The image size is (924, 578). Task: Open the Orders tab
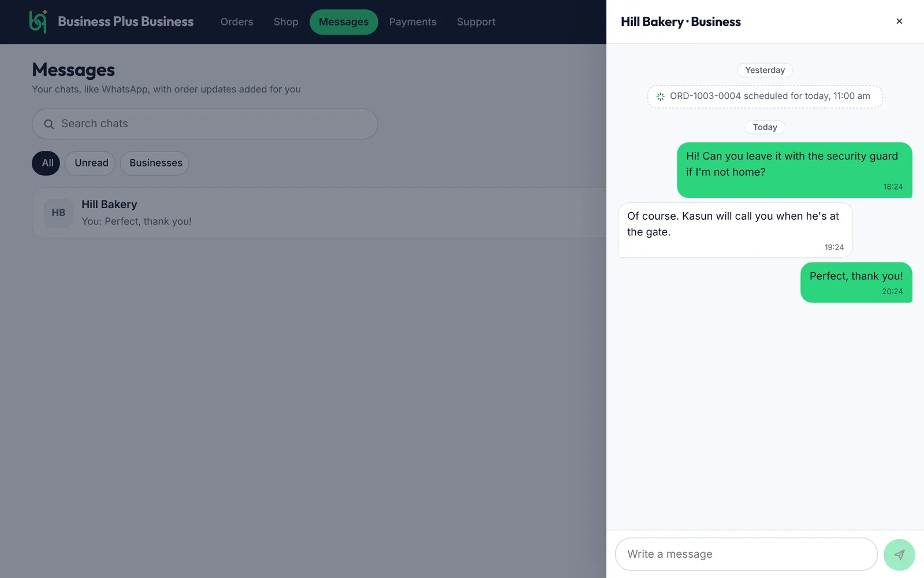237,22
